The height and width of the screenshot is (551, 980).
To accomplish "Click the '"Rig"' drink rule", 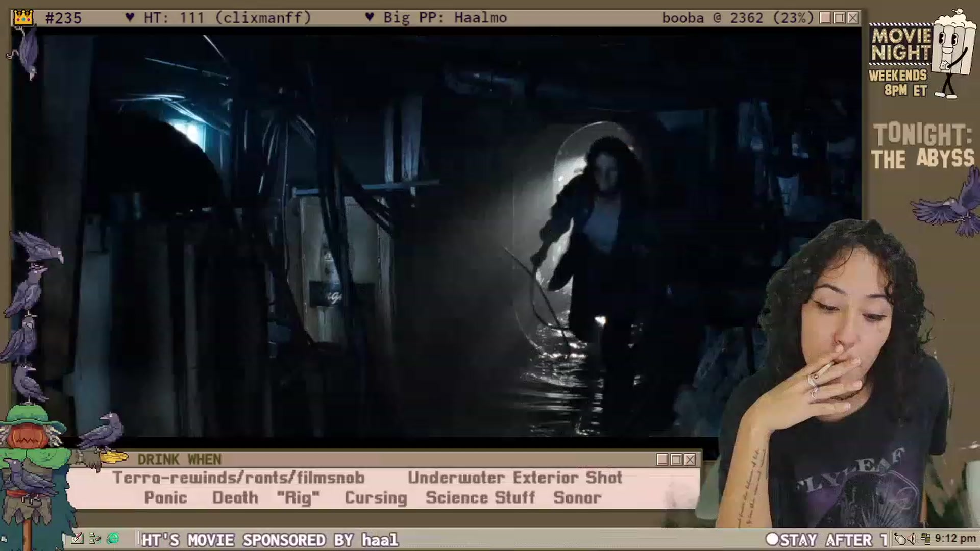I will (x=298, y=498).
